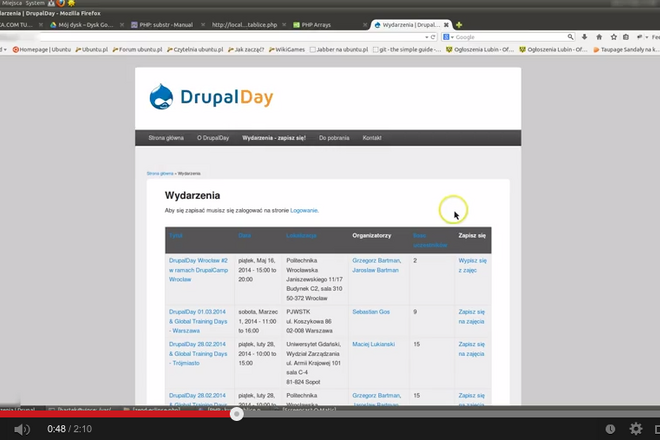Close the Wydarzenia browser tab

pyautogui.click(x=446, y=23)
